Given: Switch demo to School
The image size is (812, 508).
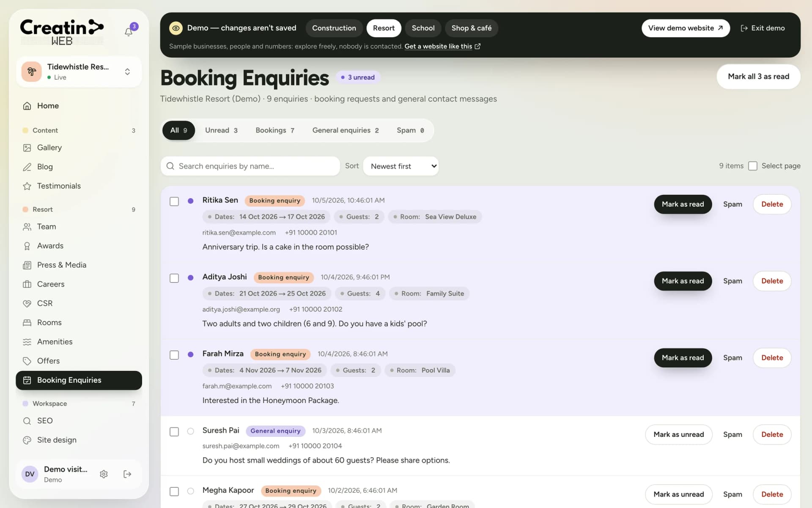Looking at the screenshot, I should (x=423, y=28).
